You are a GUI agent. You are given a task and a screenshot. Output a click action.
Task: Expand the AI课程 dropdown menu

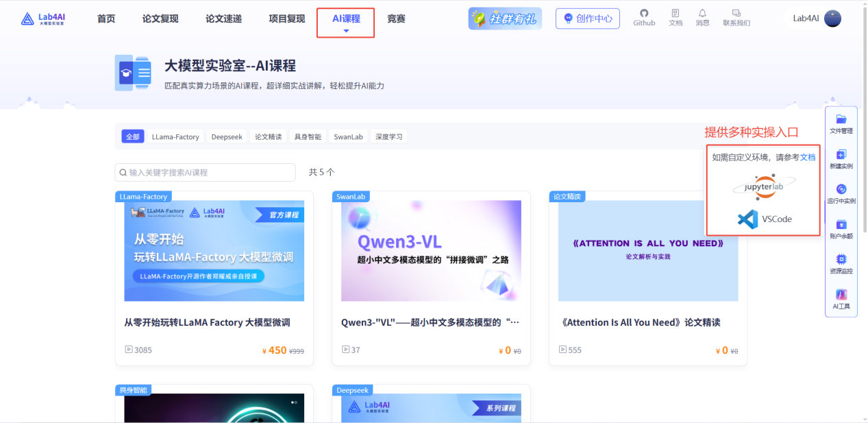[345, 19]
